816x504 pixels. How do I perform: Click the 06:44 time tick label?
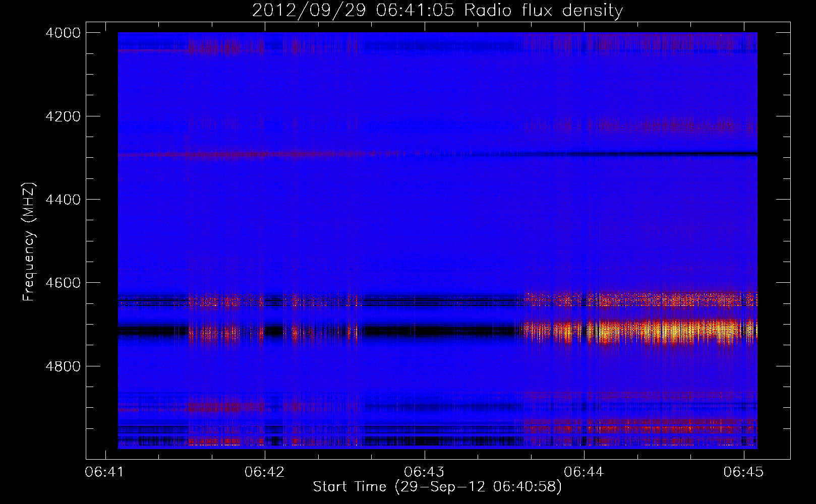pyautogui.click(x=584, y=472)
